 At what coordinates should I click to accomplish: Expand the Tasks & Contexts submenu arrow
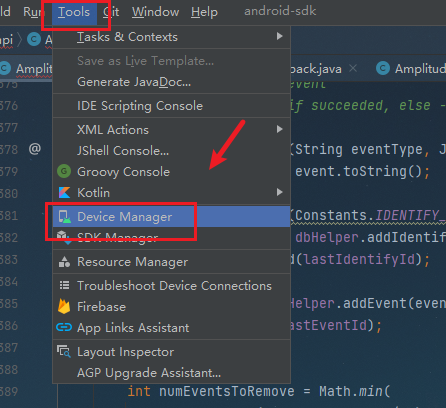coord(280,36)
